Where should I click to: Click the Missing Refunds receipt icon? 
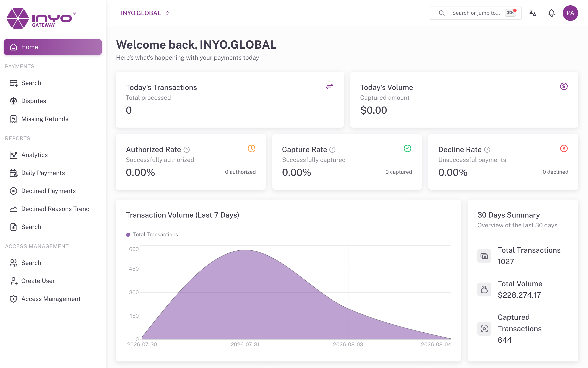coord(13,119)
